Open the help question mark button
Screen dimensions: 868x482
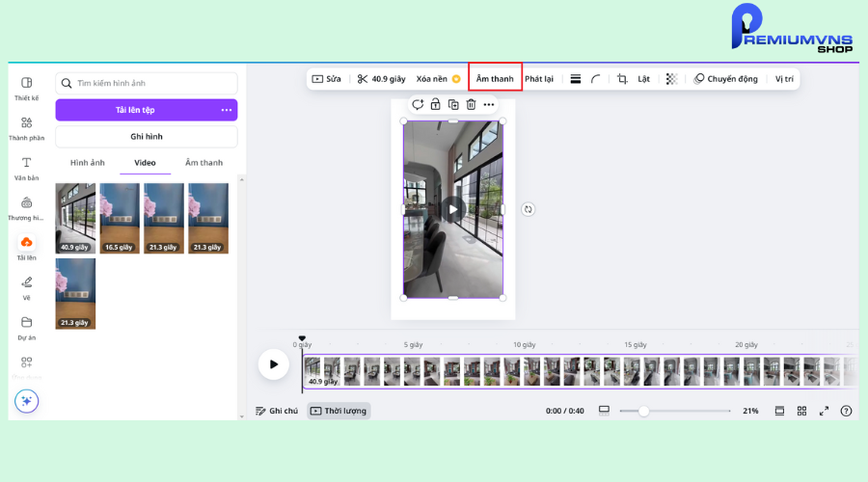(x=846, y=411)
